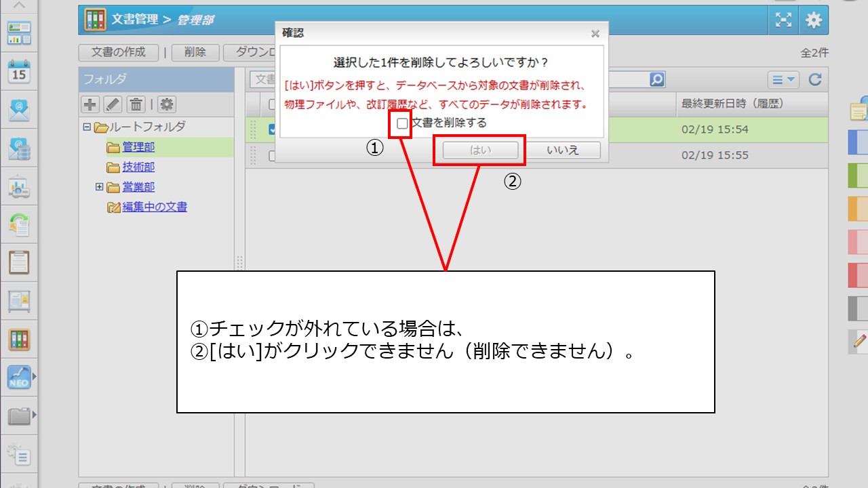868x488 pixels.
Task: Open the list view options dropdown
Action: tap(784, 79)
